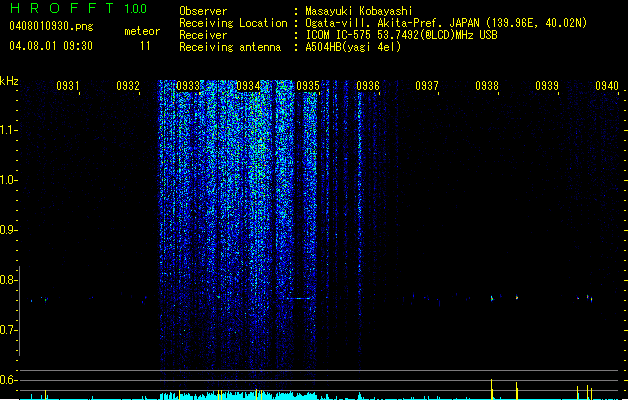This screenshot has width=629, height=400.
Task: Click the 0934 time marker
Action: [248, 86]
